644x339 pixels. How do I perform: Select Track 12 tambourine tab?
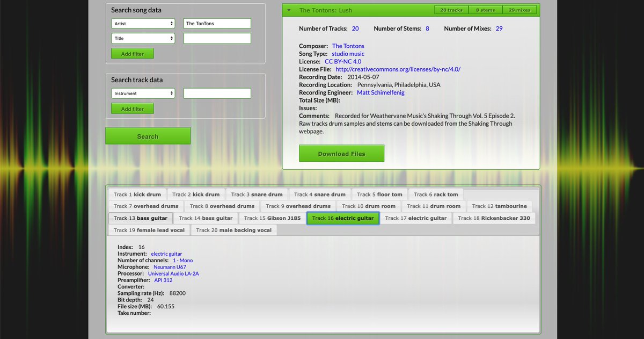[x=499, y=206]
